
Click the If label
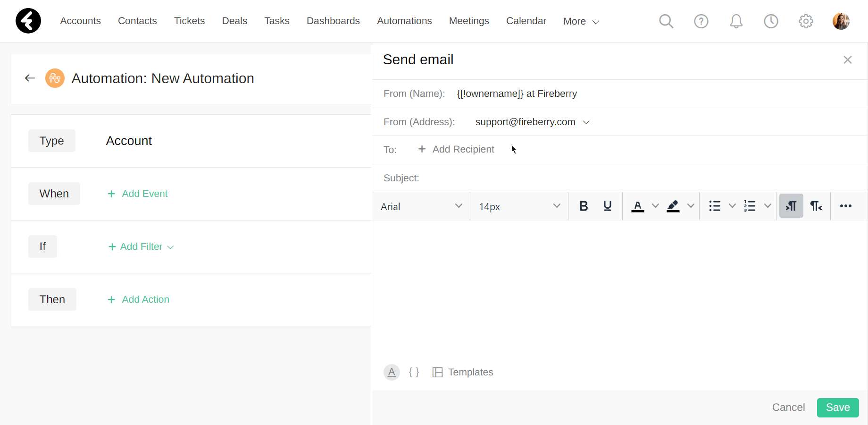pyautogui.click(x=42, y=246)
